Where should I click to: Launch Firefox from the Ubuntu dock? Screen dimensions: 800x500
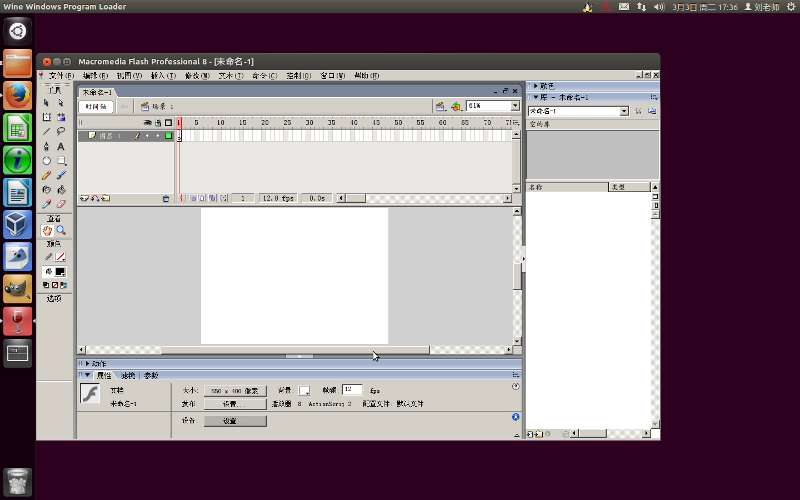point(18,95)
